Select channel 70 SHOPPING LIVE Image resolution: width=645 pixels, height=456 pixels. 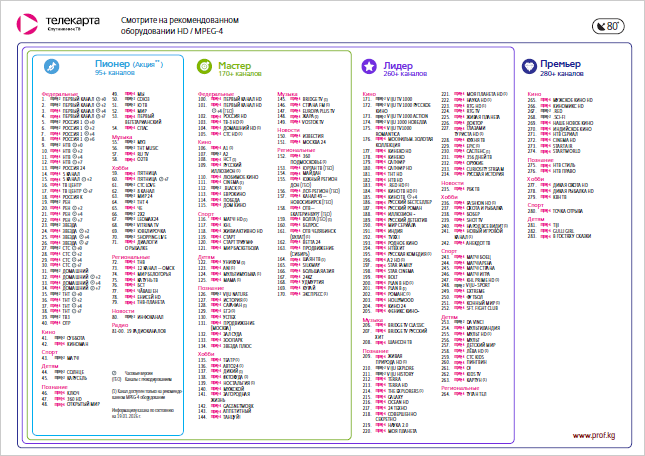pyautogui.click(x=139, y=237)
